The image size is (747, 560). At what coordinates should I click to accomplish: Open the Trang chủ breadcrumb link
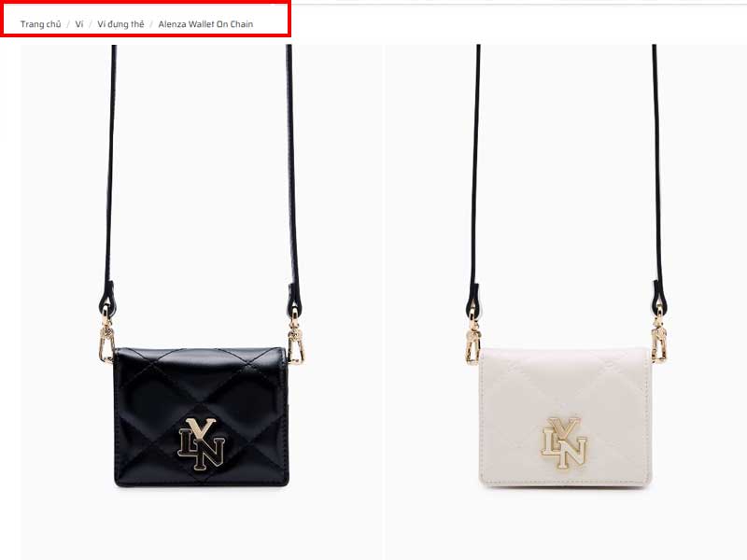[40, 24]
